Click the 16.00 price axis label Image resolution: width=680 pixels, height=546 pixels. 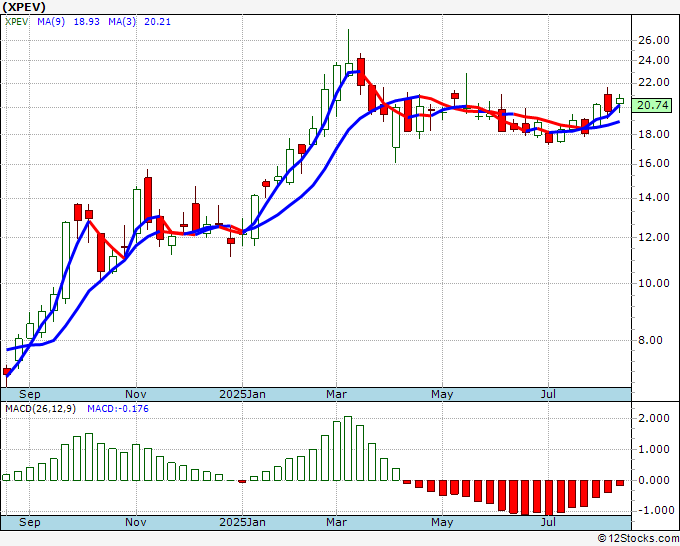click(654, 164)
